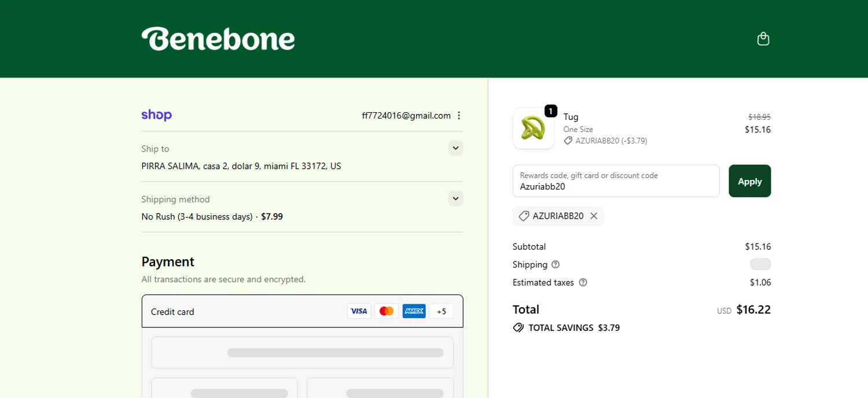
Task: Click the American Express icon
Action: coord(414,311)
